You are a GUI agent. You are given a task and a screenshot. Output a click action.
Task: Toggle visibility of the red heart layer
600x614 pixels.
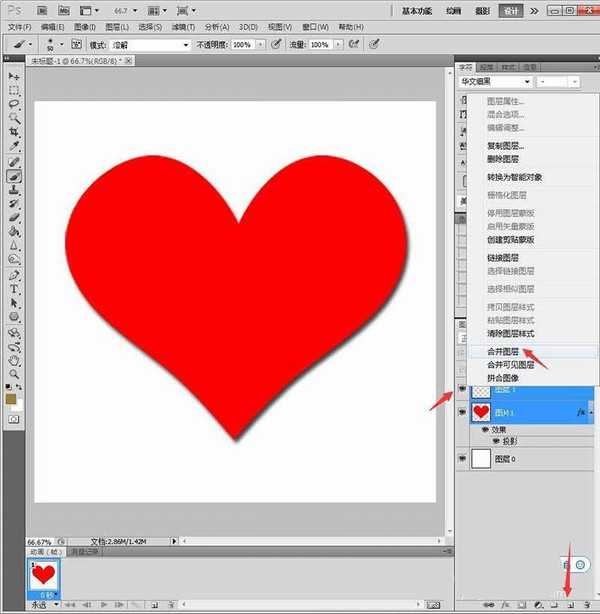(x=462, y=411)
